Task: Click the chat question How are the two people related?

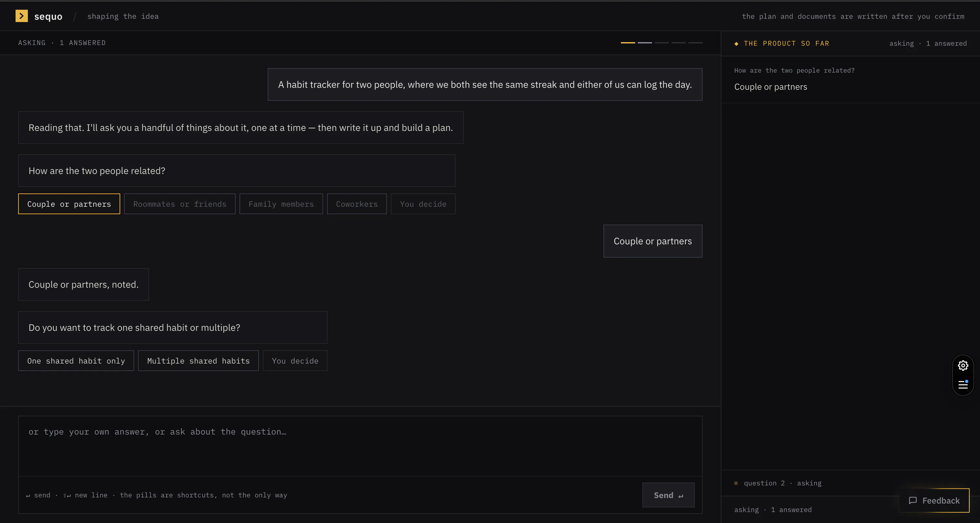Action: (x=237, y=171)
